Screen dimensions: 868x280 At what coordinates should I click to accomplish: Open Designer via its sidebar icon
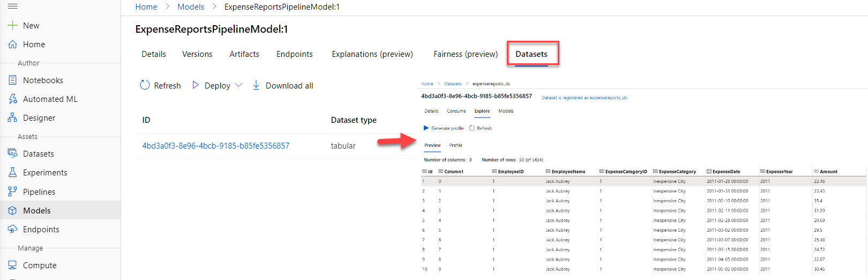pos(12,117)
